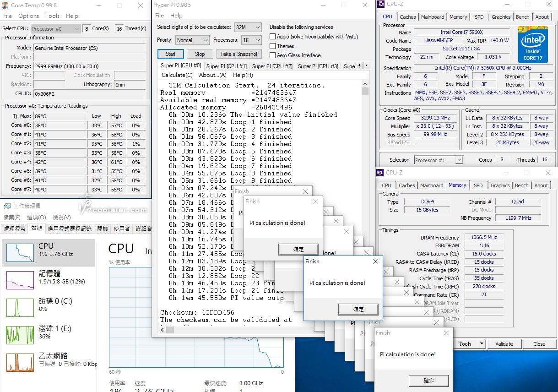Select 磁碟 1 (E:) in Task Manager sidebar
The width and height of the screenshot is (558, 392).
pyautogui.click(x=49, y=334)
